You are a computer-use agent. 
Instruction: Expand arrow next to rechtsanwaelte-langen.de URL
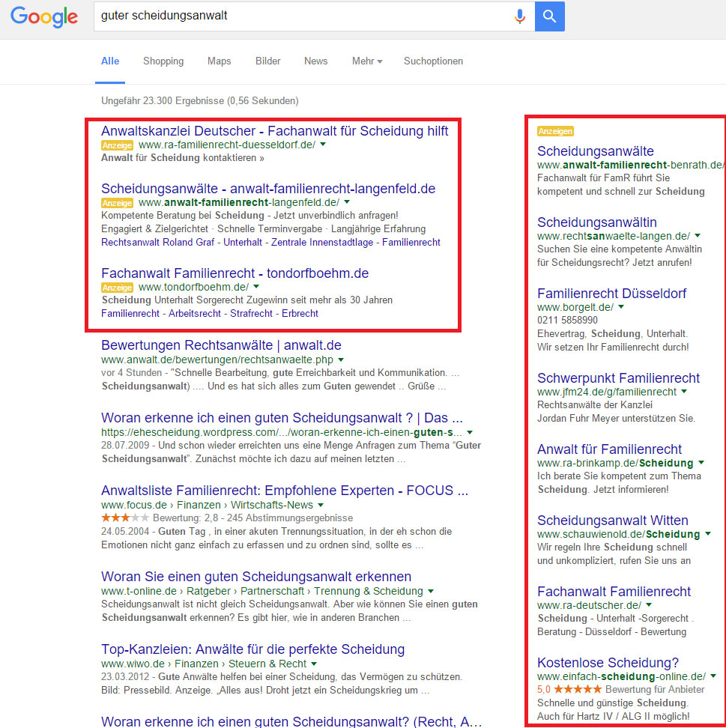point(698,235)
